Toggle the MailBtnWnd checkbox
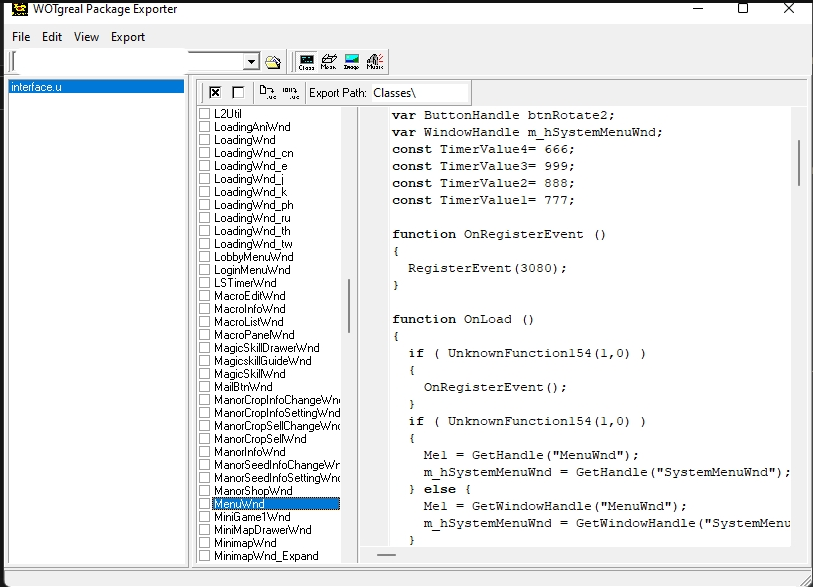Viewport: 813px width, 587px height. pyautogui.click(x=204, y=387)
